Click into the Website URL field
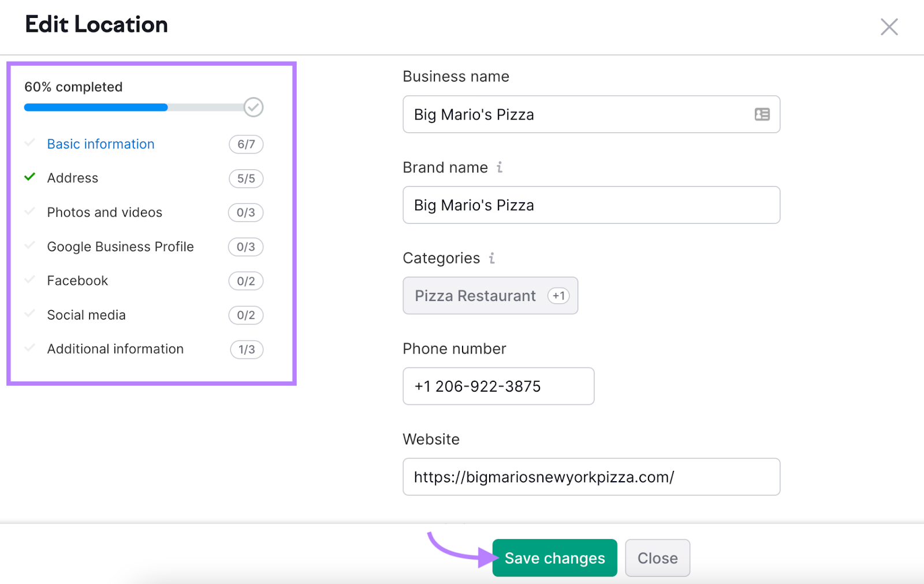Screen dimensions: 924x584 pos(591,477)
